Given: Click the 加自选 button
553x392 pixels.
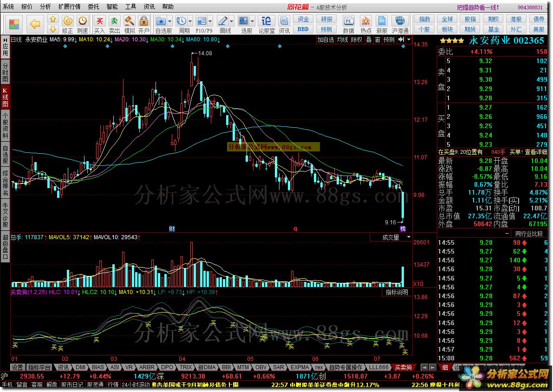Looking at the screenshot, I should point(325,39).
